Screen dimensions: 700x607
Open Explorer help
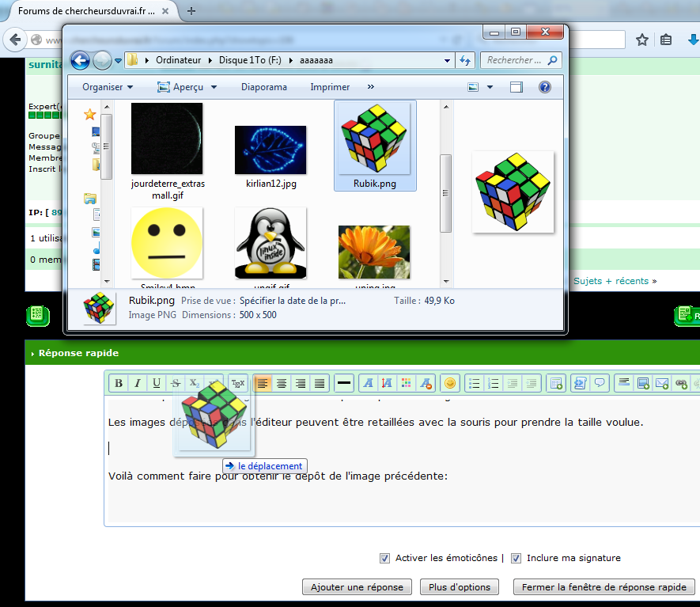tap(545, 87)
